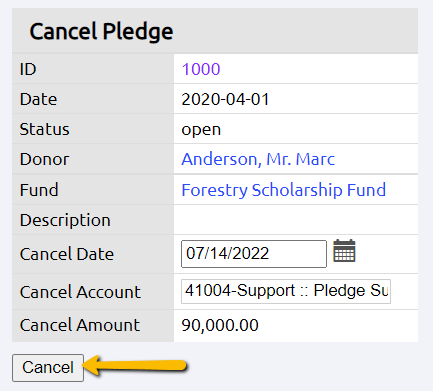This screenshot has height=391, width=433.
Task: Click the Donor row label
Action: pyautogui.click(x=44, y=159)
